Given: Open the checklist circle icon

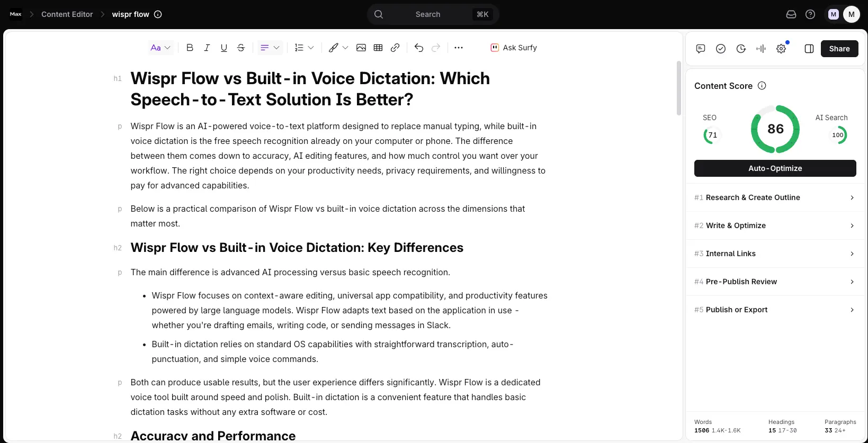Looking at the screenshot, I should pyautogui.click(x=721, y=49).
